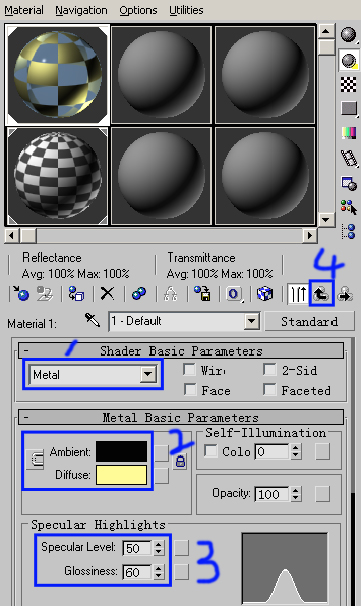Adjust Self-Illumination spinner arrows
Viewport: 361px width, 606px height.
[x=295, y=451]
